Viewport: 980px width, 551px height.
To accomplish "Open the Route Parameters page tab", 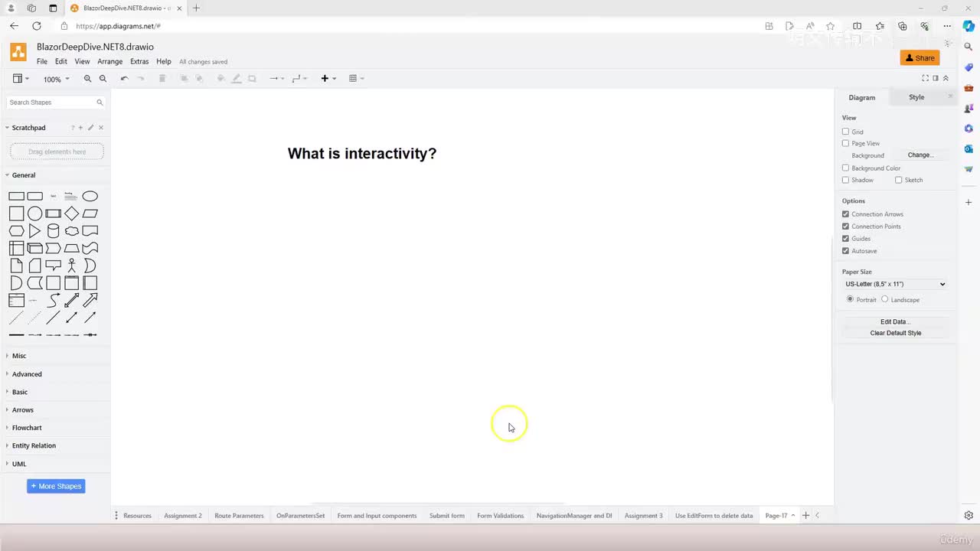I will point(239,516).
